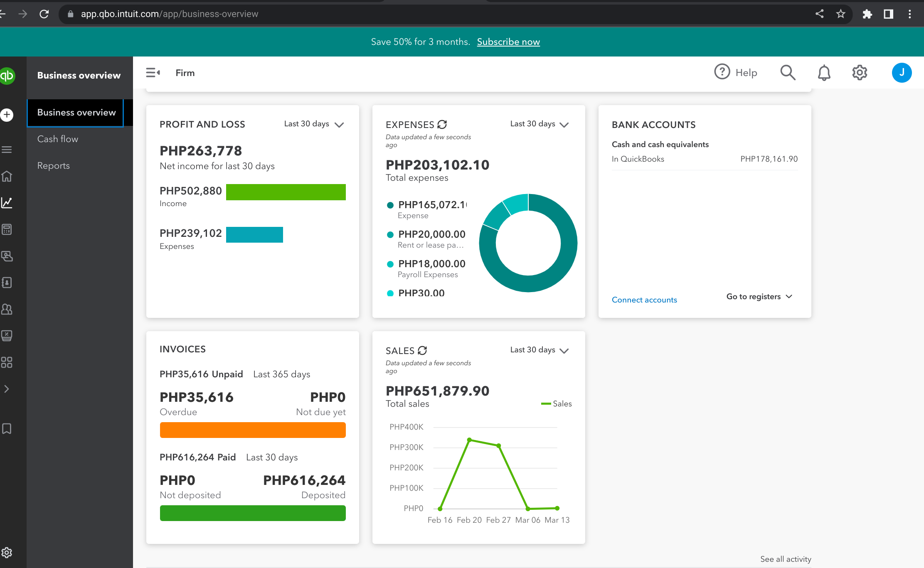Open the Cash flow menu item
The width and height of the screenshot is (924, 568).
pos(58,139)
